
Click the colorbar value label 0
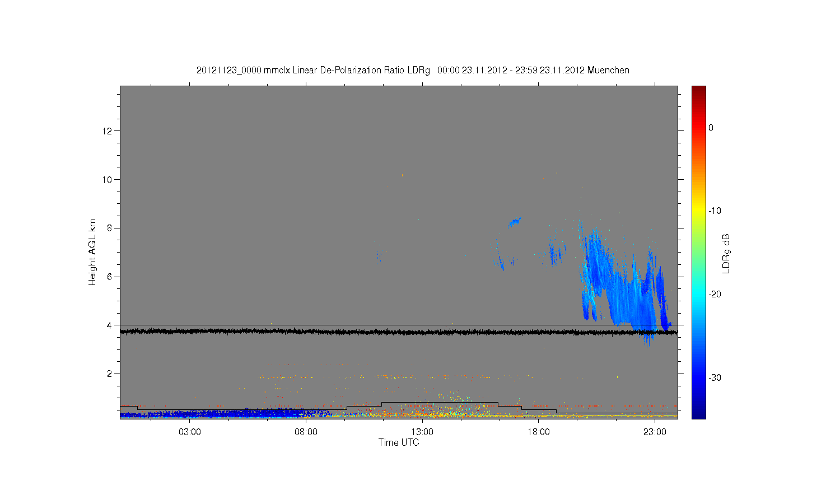(x=711, y=128)
